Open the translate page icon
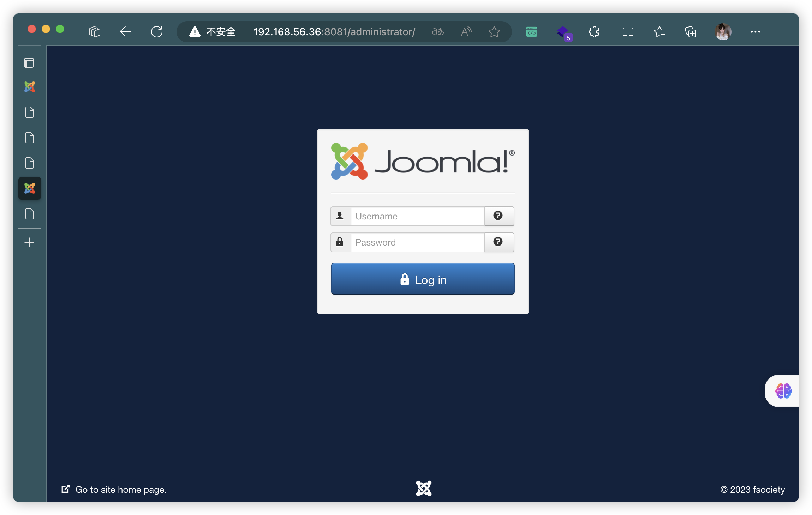 click(x=438, y=32)
